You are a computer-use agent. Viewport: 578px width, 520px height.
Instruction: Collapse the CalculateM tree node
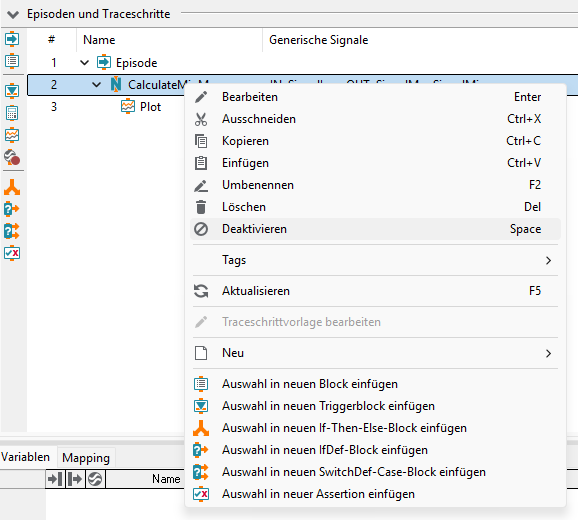[96, 85]
